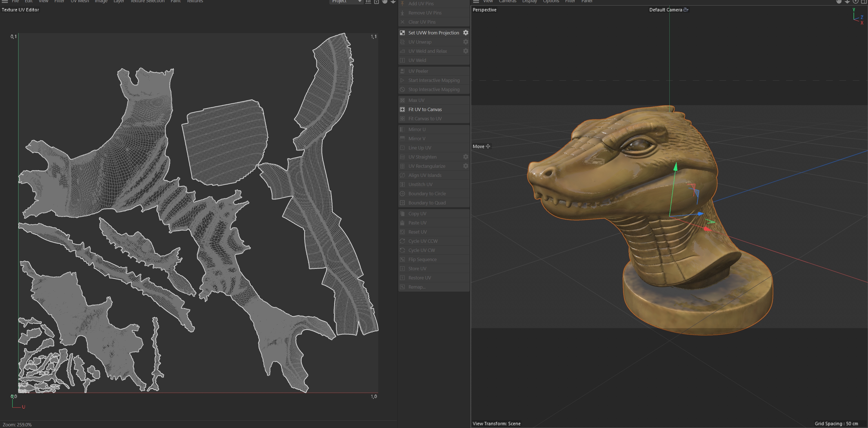The height and width of the screenshot is (428, 868).
Task: Click the Fit UV to Canvas icon
Action: tap(402, 109)
